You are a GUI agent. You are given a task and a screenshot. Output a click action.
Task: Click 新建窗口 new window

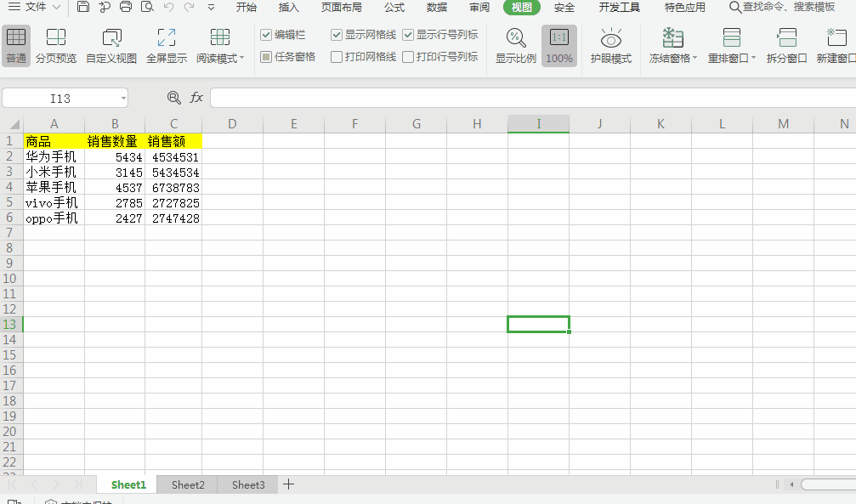[x=836, y=46]
